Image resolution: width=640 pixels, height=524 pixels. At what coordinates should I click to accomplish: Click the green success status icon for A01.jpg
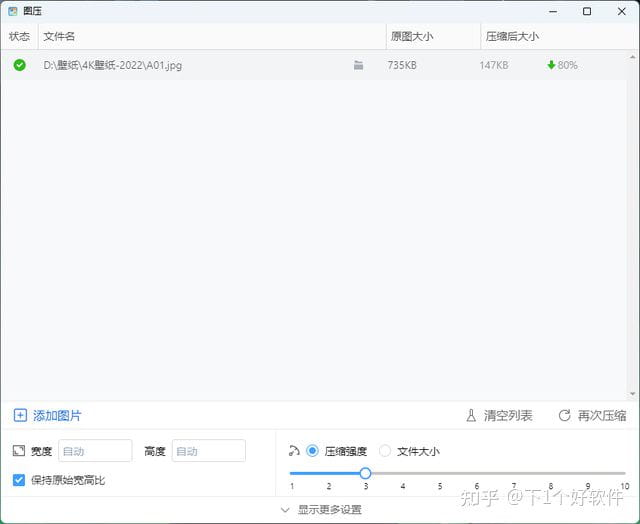point(19,65)
